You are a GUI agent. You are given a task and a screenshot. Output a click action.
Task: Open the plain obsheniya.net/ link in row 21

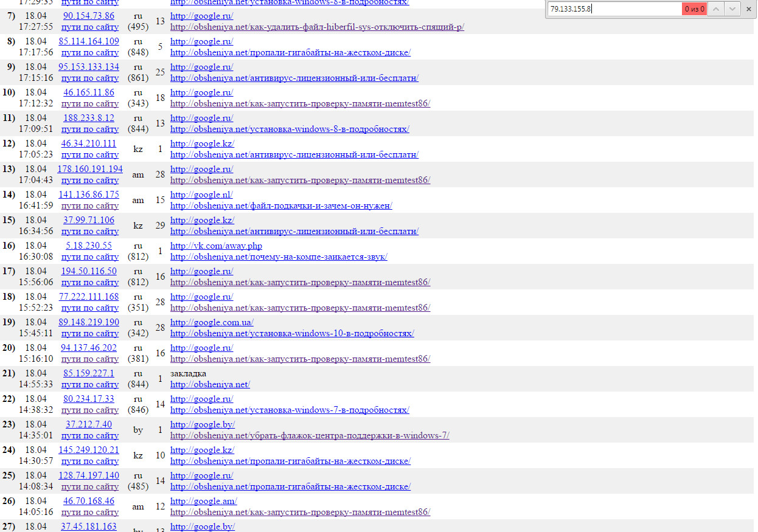[x=210, y=384]
